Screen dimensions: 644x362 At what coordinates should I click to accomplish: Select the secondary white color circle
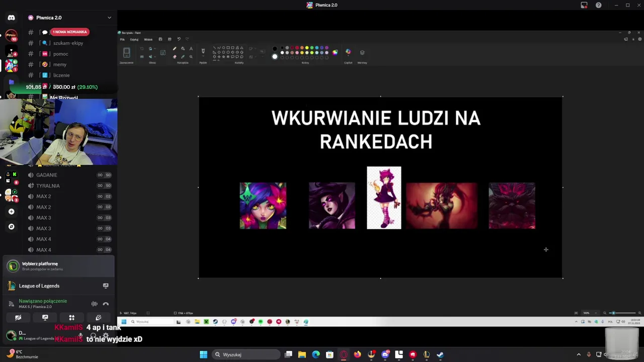275,56
